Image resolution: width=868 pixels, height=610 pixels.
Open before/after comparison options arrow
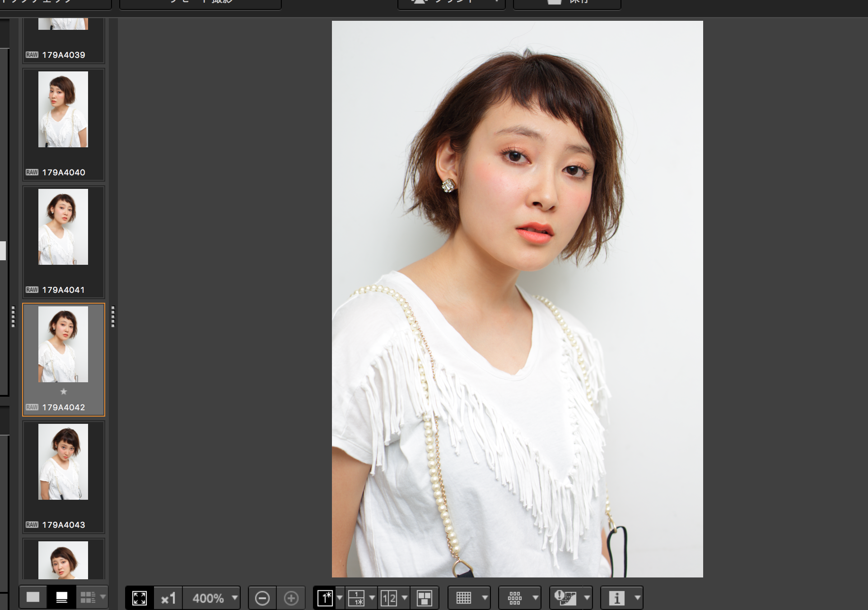[372, 598]
